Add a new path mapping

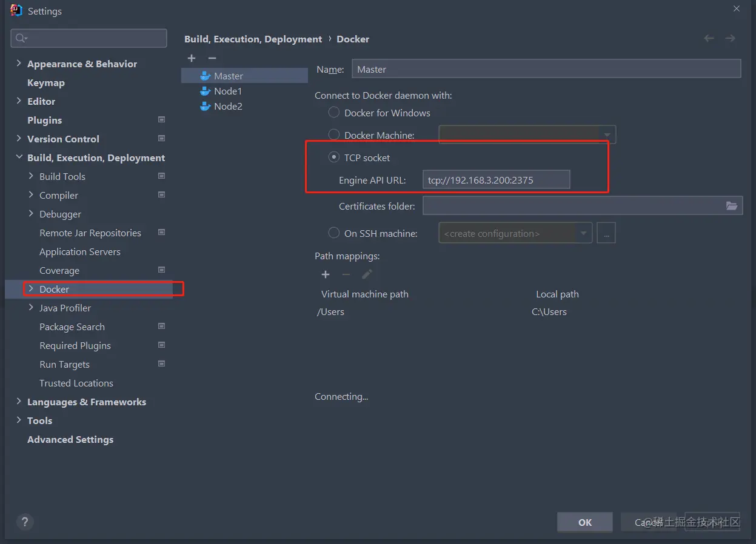point(326,274)
